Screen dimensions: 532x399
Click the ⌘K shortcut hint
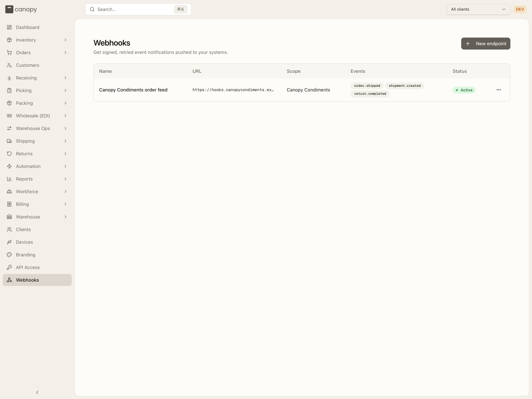click(181, 9)
